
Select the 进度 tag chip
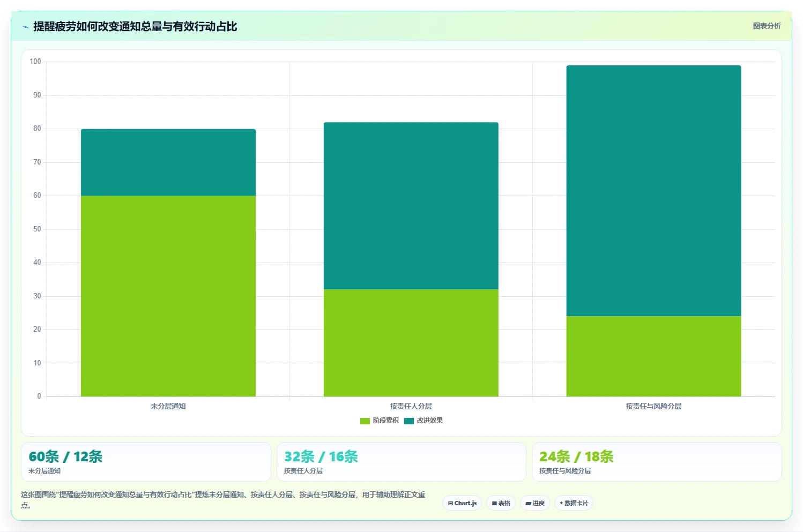click(x=535, y=503)
